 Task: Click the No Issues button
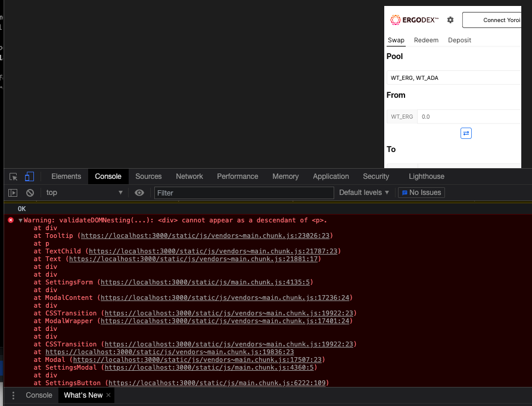[421, 193]
